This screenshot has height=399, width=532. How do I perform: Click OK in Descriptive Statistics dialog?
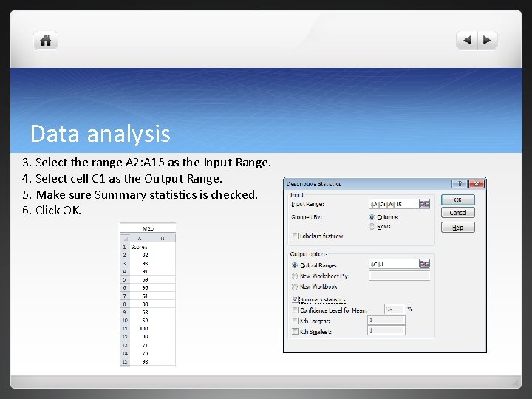click(x=457, y=199)
